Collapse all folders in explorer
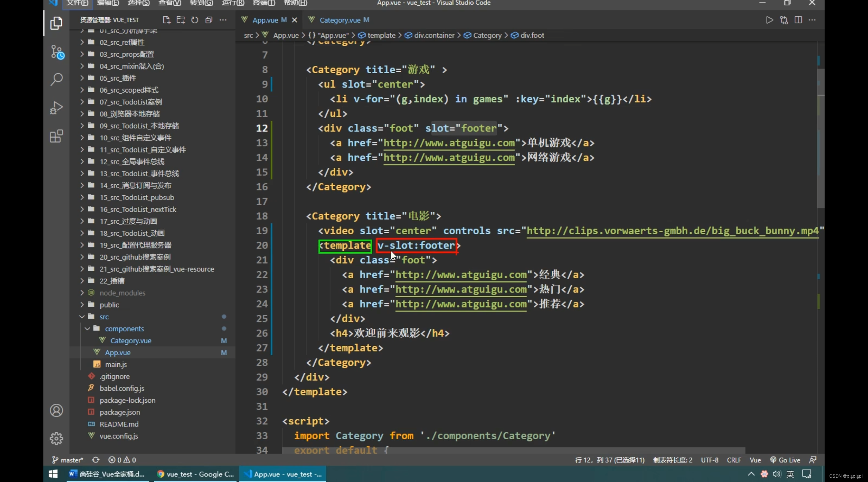The height and width of the screenshot is (482, 868). (x=209, y=20)
